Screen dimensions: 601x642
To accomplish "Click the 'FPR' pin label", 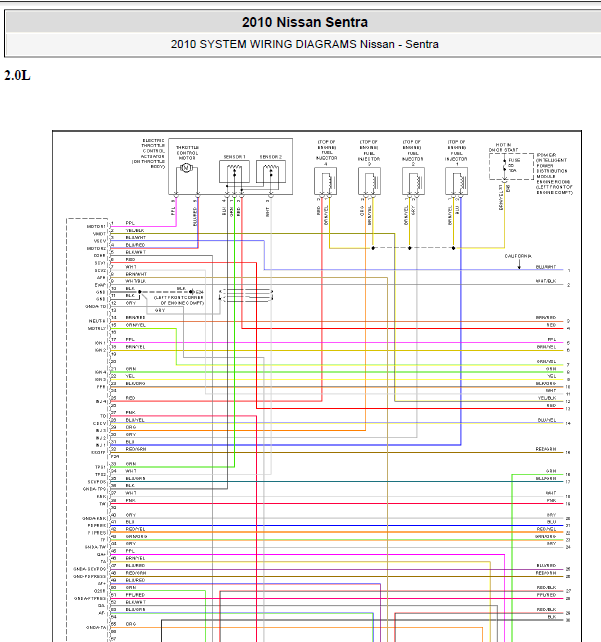I will click(101, 387).
